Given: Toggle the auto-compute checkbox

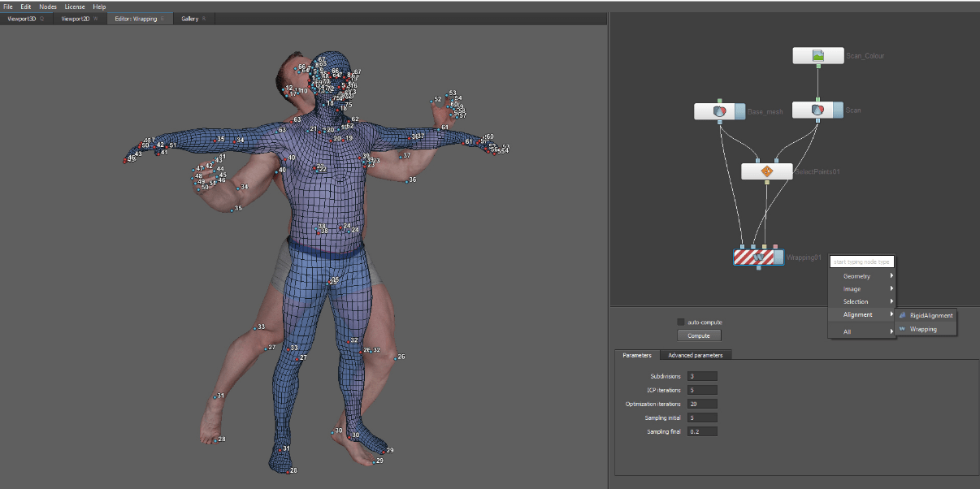Looking at the screenshot, I should (681, 322).
